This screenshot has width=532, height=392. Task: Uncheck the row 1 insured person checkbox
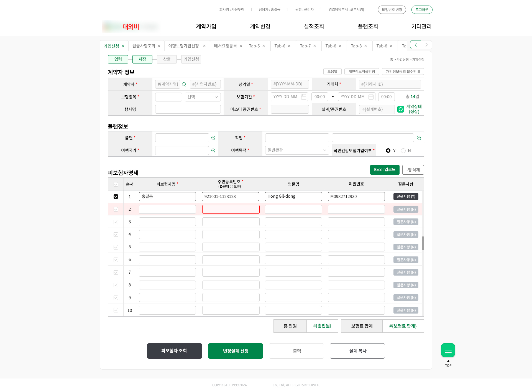(x=116, y=197)
